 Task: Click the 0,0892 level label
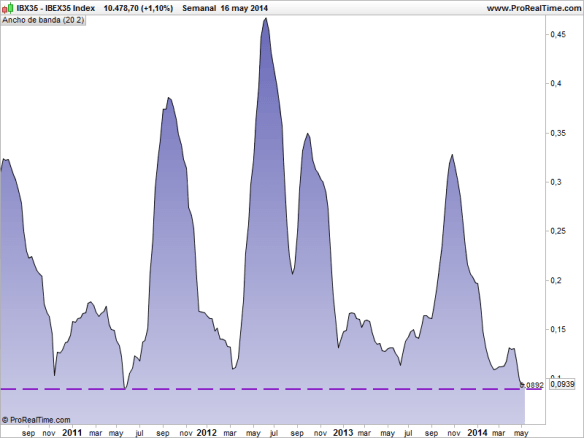click(533, 385)
